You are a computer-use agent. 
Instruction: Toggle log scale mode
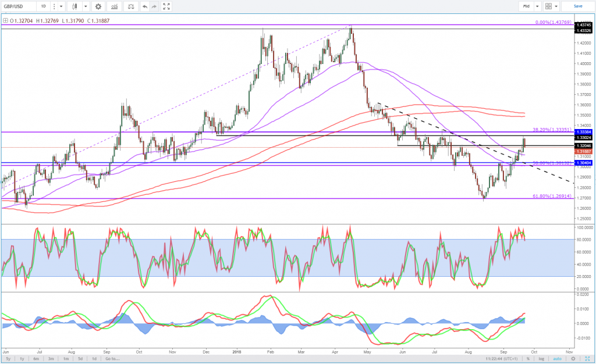(x=541, y=359)
